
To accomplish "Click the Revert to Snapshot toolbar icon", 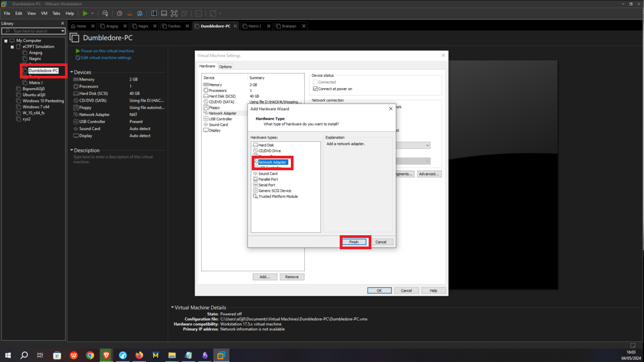I will 129,13.
